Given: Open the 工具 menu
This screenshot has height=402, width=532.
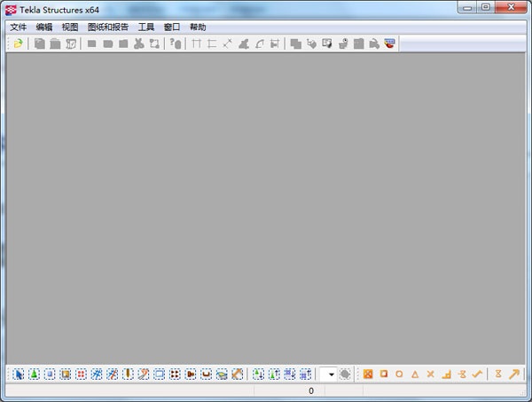Looking at the screenshot, I should click(x=146, y=28).
